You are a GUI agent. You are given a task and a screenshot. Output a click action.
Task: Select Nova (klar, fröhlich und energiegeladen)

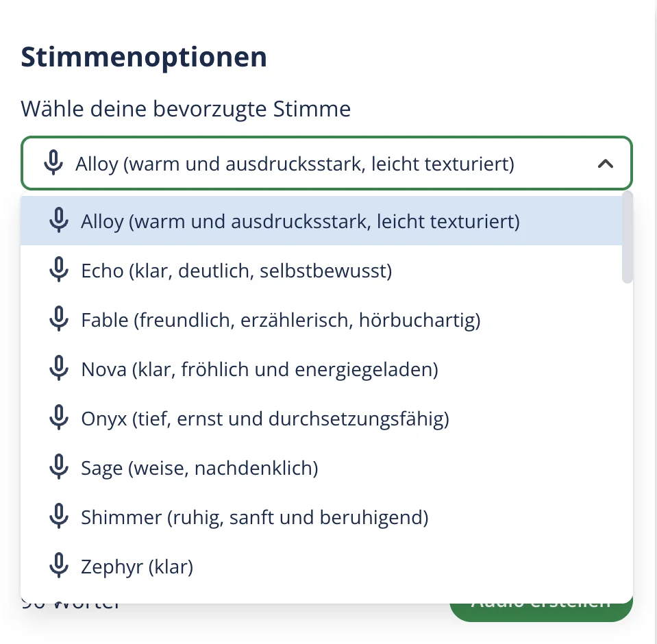tap(260, 369)
